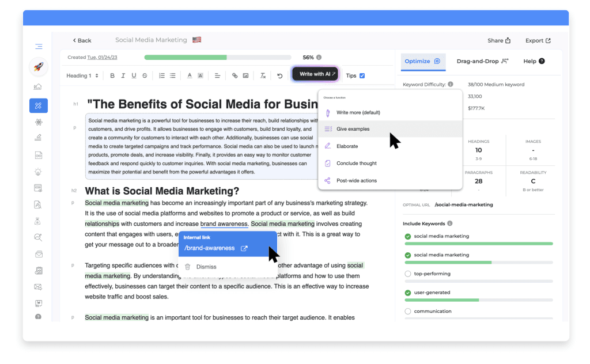Open the Heading 1 style dropdown
590x364 pixels.
tap(82, 75)
